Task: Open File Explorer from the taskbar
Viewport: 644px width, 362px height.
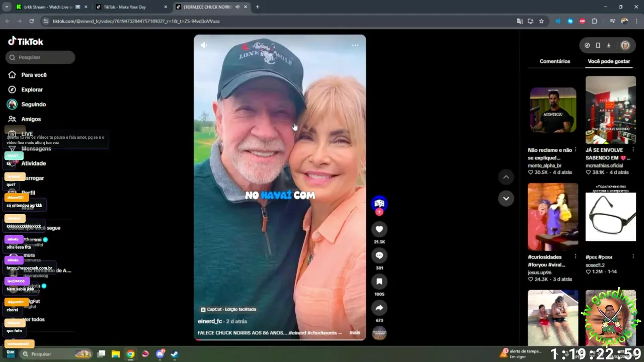Action: click(x=116, y=354)
